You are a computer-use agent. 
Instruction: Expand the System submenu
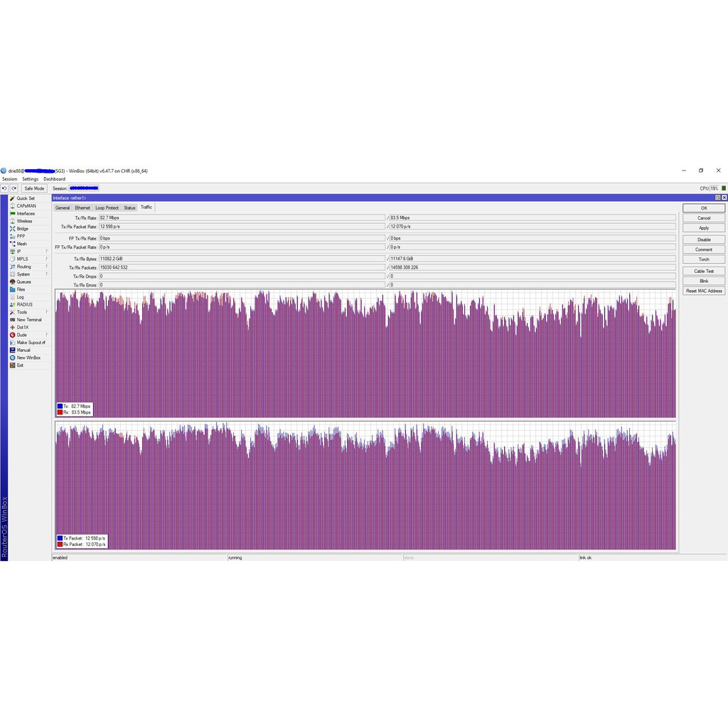[x=47, y=274]
